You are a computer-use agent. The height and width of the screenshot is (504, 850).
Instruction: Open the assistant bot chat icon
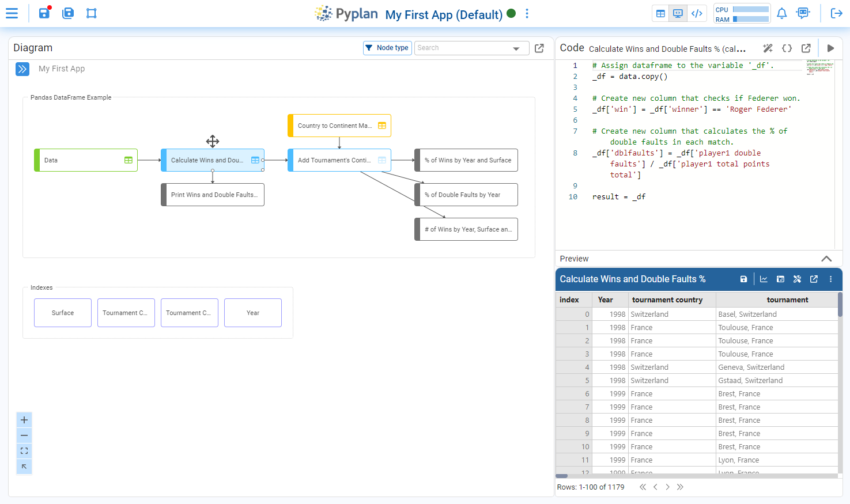click(803, 13)
